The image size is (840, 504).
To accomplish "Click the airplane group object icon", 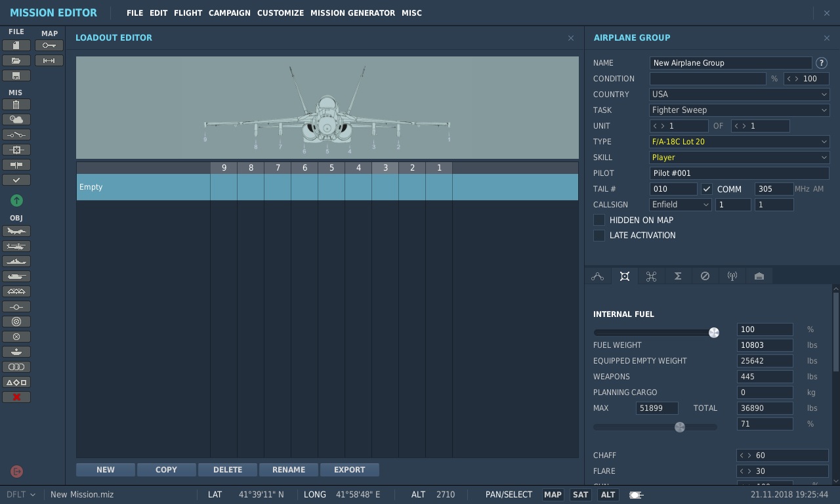I will [16, 231].
